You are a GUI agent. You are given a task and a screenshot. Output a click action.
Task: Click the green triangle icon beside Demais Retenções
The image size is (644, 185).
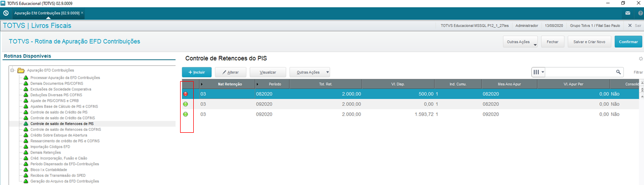26,153
